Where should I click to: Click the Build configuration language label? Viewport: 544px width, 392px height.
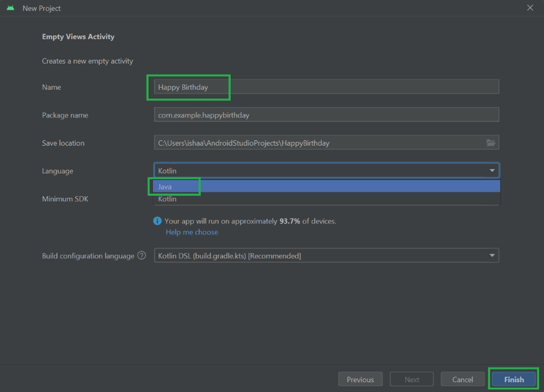88,255
